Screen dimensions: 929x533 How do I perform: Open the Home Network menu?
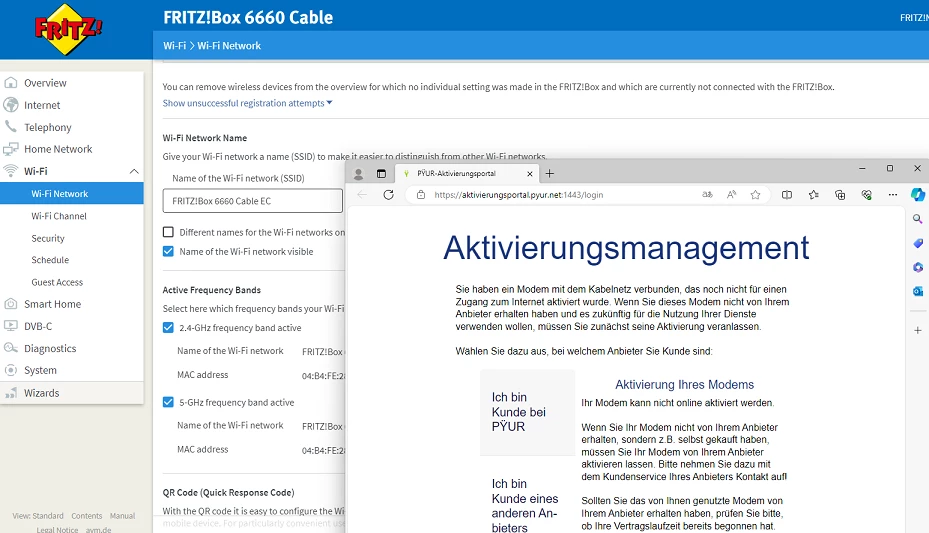coord(58,149)
